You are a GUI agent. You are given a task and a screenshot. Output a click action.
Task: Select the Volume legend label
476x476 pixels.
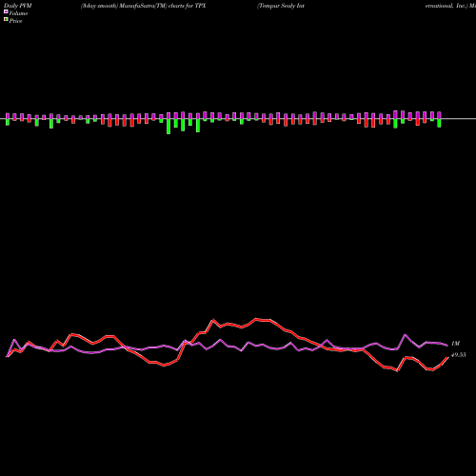pyautogui.click(x=18, y=13)
